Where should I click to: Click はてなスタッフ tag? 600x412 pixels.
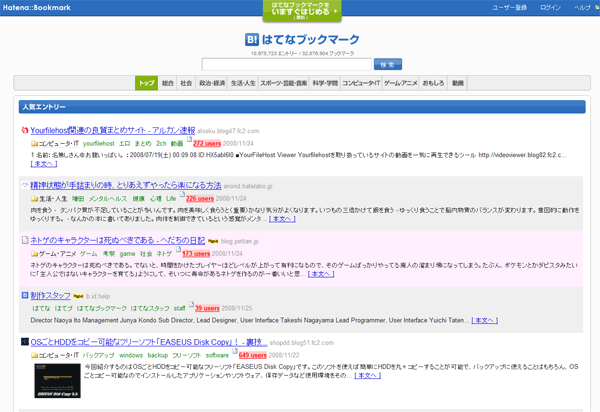pos(150,308)
